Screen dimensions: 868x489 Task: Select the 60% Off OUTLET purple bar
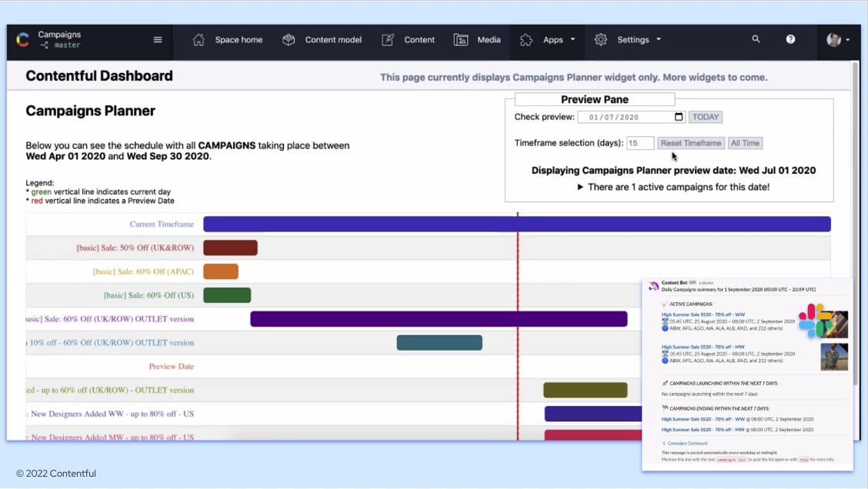[x=439, y=319]
